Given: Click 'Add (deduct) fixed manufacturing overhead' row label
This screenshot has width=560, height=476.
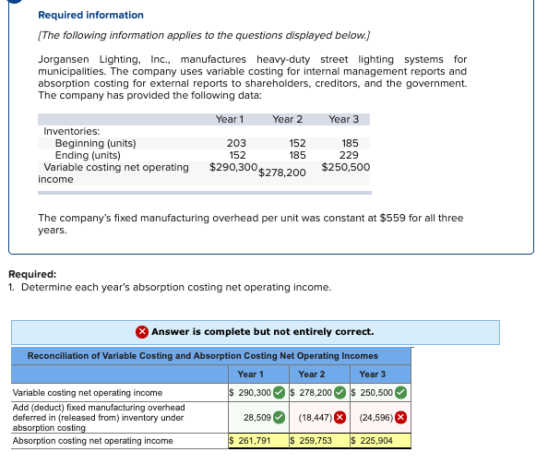Looking at the screenshot, I should click(99, 417).
